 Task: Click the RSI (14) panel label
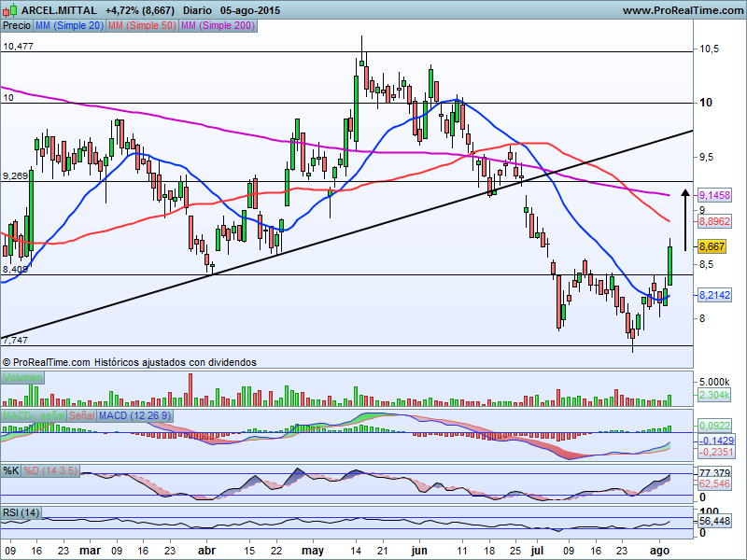(x=21, y=512)
